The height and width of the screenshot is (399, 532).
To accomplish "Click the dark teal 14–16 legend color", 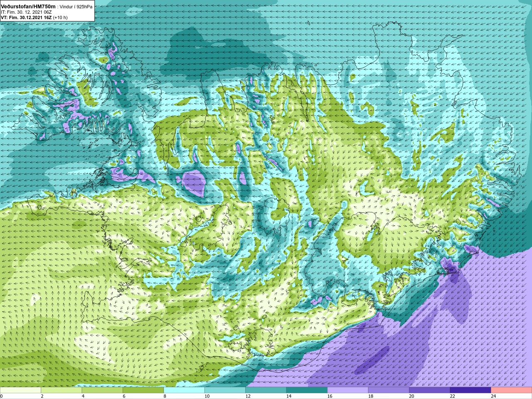I will [307, 390].
